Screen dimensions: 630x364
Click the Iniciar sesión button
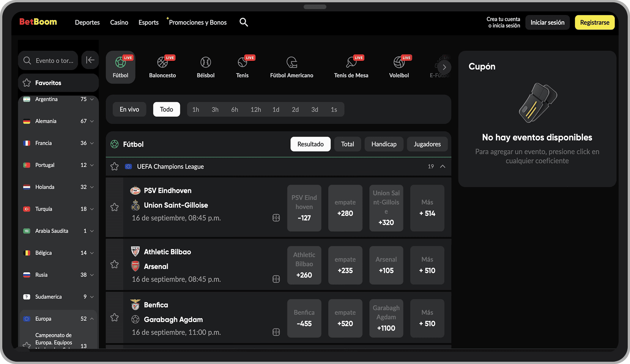pyautogui.click(x=547, y=22)
